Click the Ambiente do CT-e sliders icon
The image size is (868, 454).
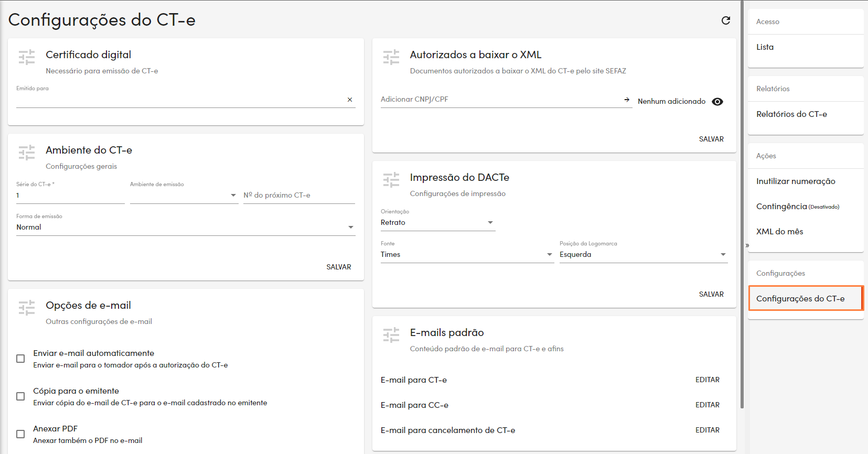[x=27, y=153]
